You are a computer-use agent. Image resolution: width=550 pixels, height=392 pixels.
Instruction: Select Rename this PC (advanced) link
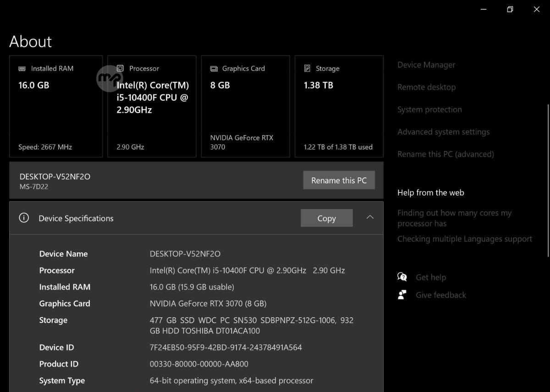(x=445, y=154)
